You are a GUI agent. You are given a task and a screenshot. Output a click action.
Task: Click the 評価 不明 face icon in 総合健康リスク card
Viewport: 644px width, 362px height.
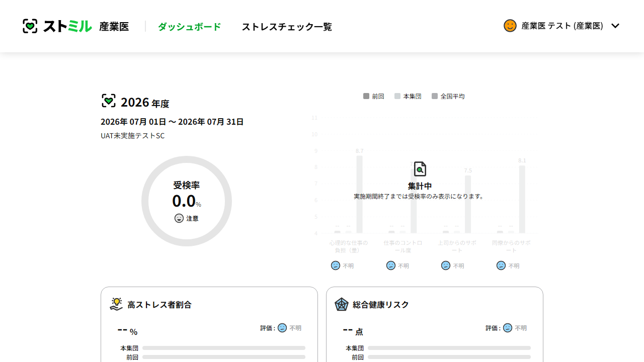coord(508,328)
